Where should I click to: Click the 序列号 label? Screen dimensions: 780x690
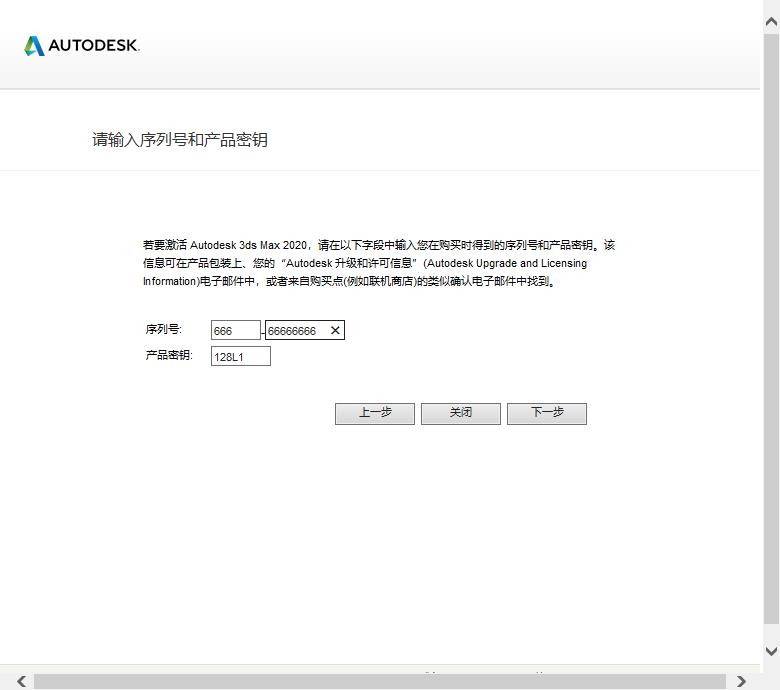[164, 329]
